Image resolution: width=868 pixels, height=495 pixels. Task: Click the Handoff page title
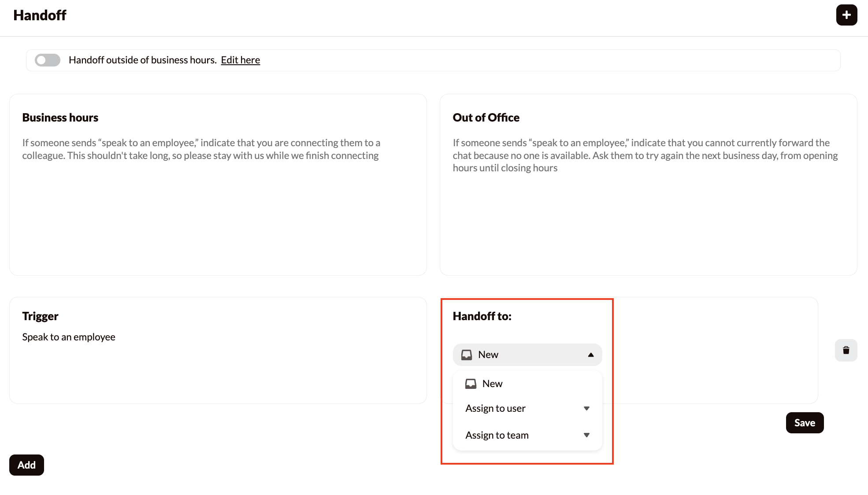[x=40, y=15]
